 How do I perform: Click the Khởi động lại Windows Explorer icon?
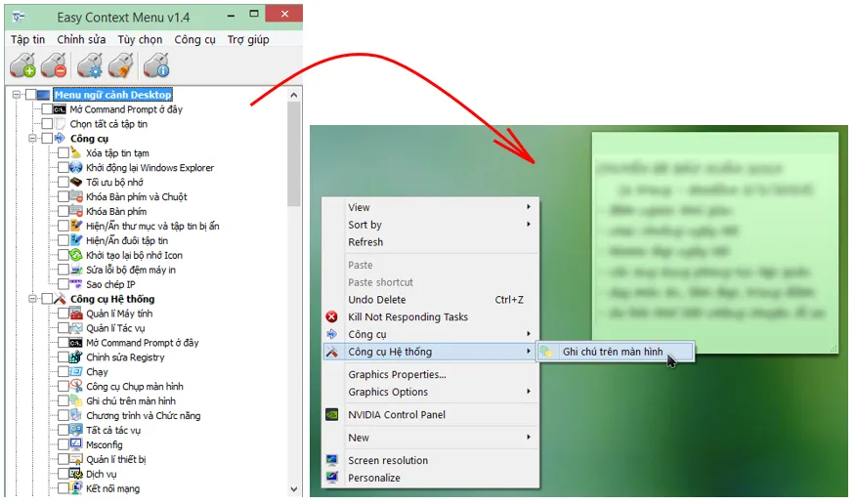pos(76,168)
